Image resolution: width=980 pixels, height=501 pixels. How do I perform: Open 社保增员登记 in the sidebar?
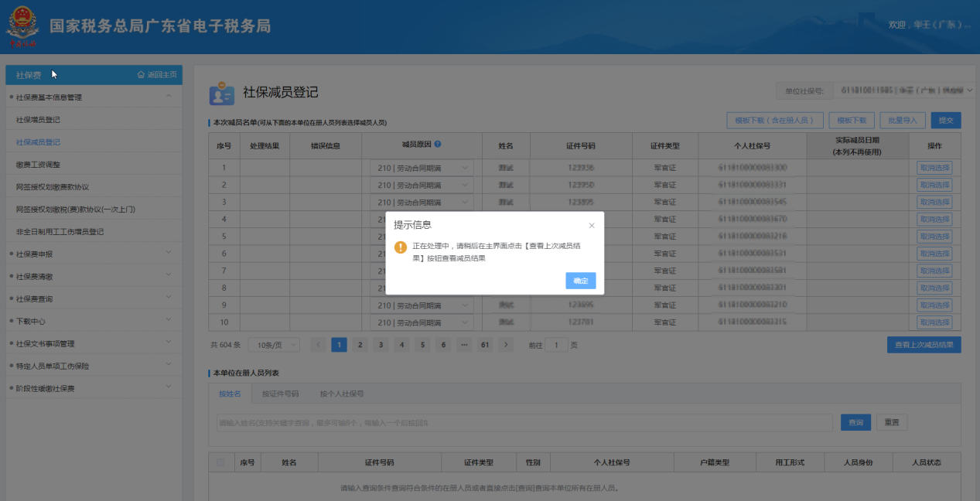click(38, 120)
